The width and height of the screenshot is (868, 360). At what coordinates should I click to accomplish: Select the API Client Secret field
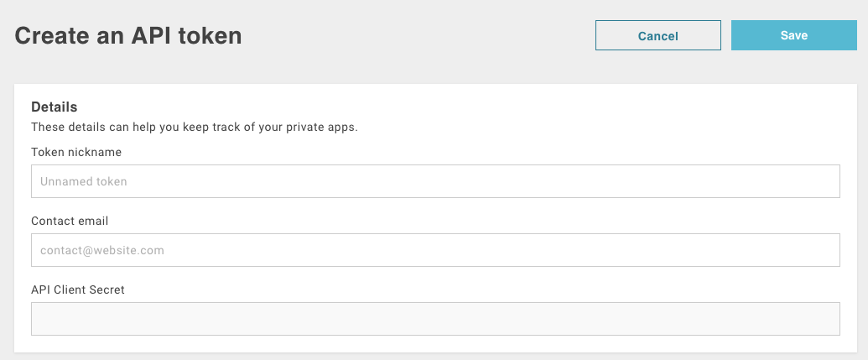tap(435, 319)
